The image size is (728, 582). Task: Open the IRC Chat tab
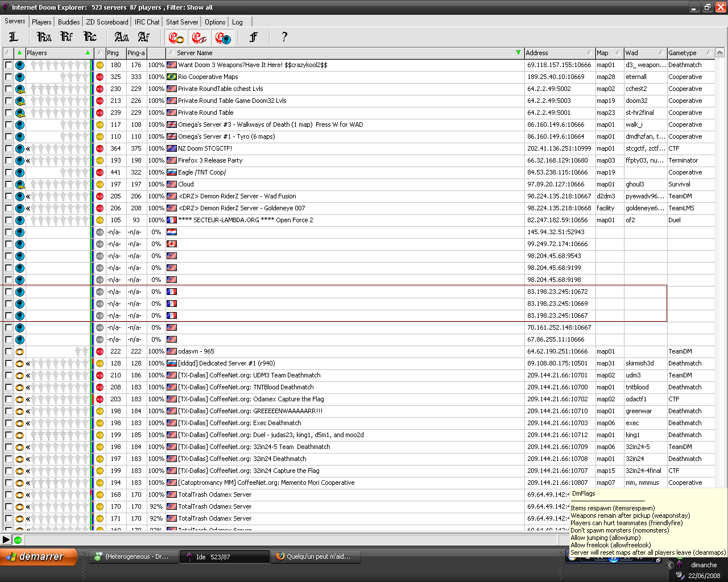pos(147,22)
